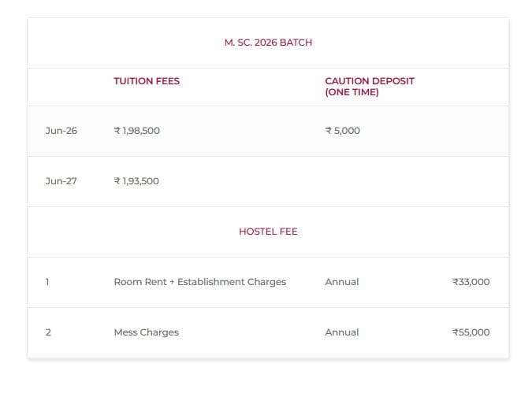
Task: Click the rupee symbol before 1,98,500
Action: point(117,131)
